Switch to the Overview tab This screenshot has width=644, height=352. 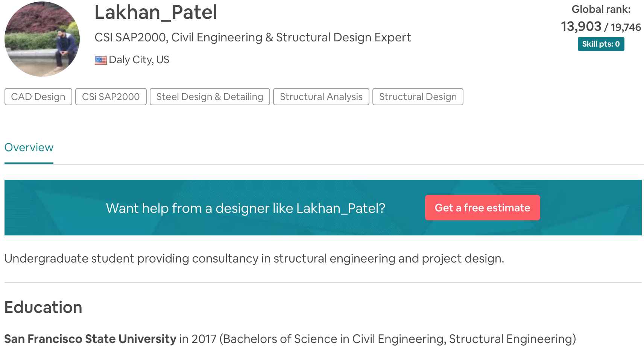coord(29,147)
